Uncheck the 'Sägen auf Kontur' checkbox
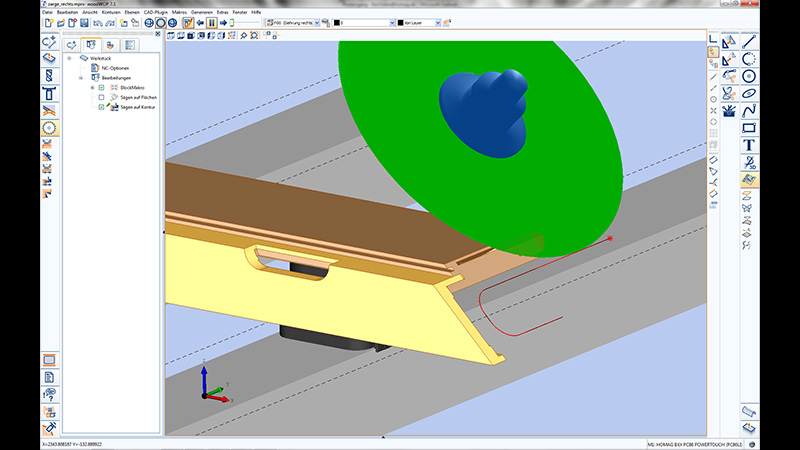800x450 pixels. (x=101, y=107)
